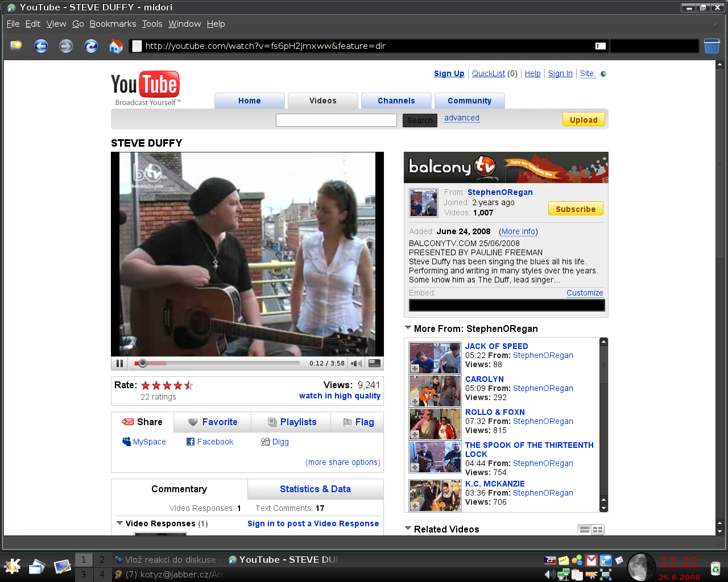Select the Flag tab

click(357, 422)
